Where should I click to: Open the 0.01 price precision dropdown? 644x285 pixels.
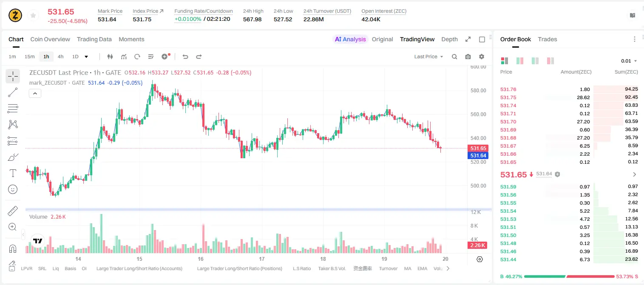pos(629,61)
